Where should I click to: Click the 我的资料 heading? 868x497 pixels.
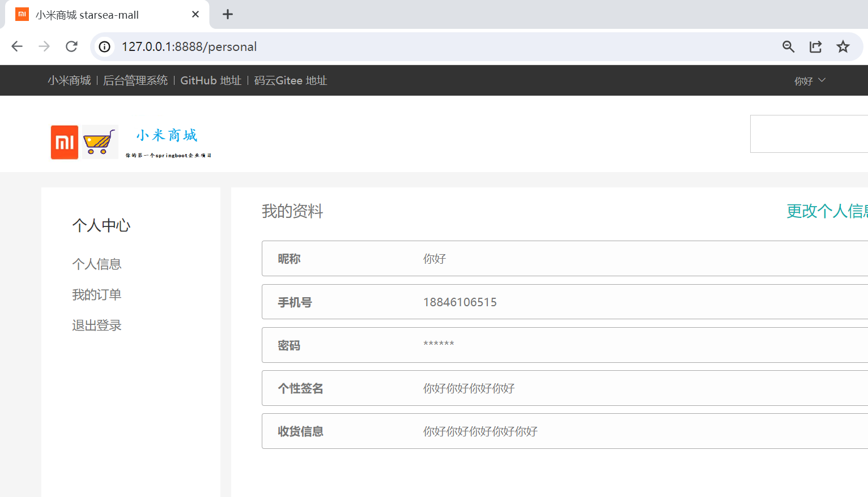(x=292, y=211)
